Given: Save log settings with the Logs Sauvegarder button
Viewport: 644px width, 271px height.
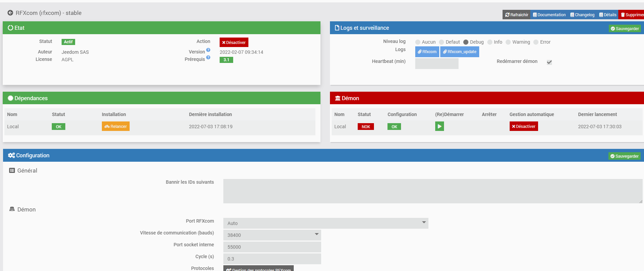Looking at the screenshot, I should coord(625,29).
